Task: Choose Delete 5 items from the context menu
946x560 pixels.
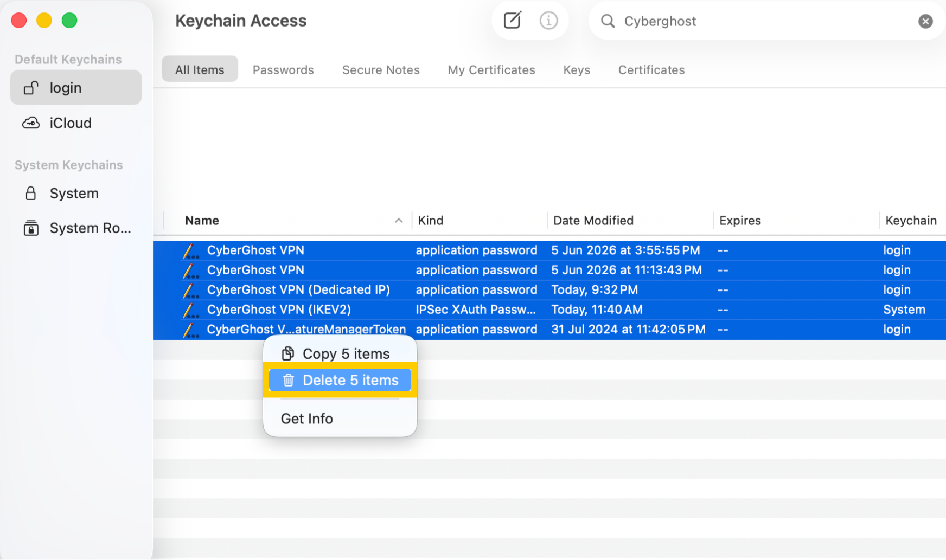Action: tap(340, 380)
